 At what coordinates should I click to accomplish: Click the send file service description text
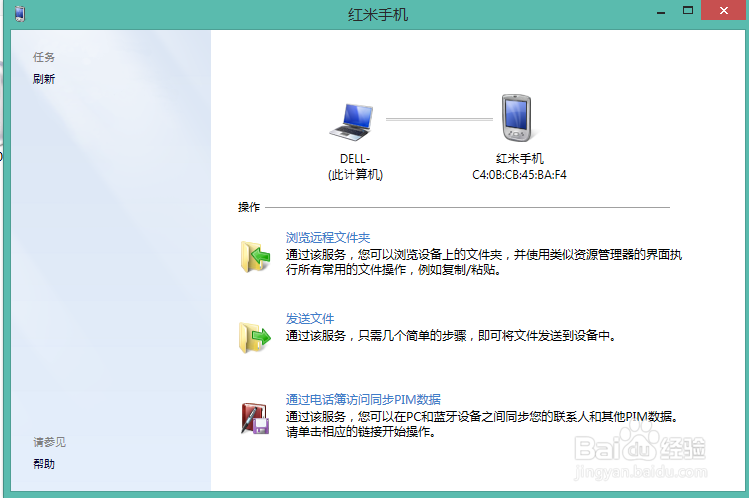coord(451,336)
